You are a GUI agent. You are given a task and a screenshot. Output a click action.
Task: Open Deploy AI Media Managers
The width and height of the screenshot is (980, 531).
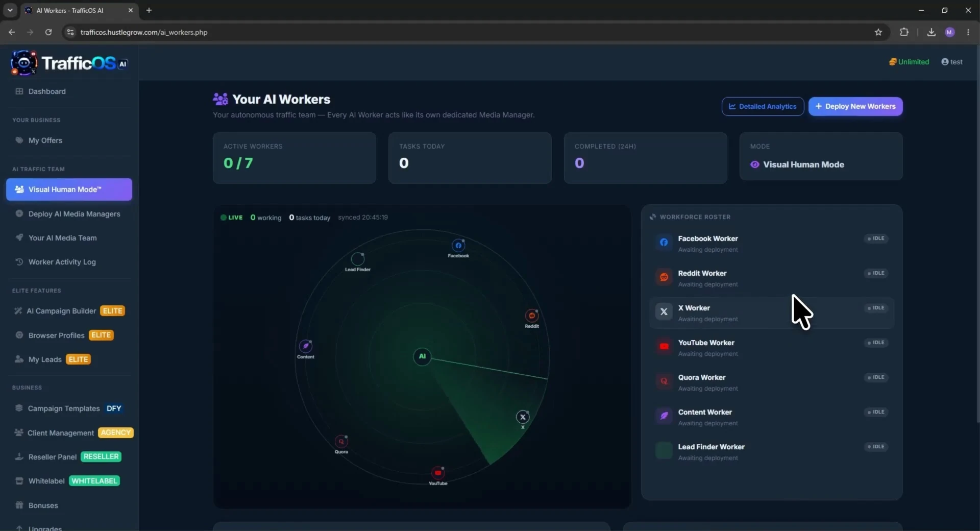69,214
